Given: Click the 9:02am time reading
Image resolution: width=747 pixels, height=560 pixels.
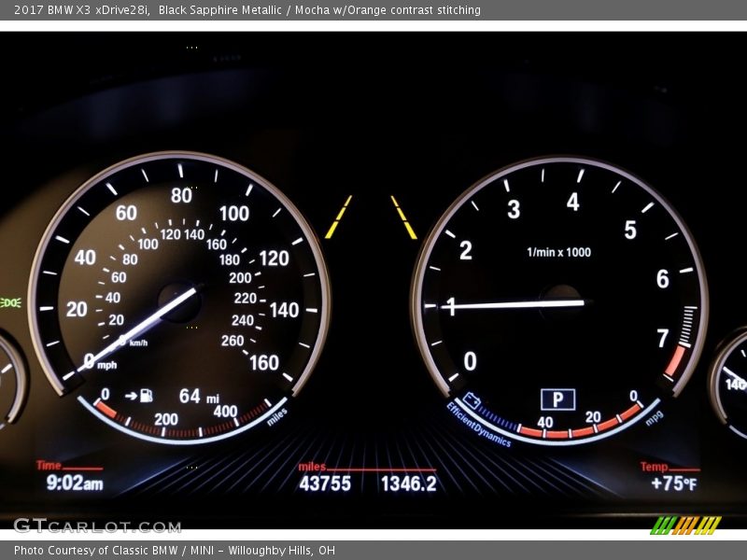Looking at the screenshot, I should tap(75, 483).
